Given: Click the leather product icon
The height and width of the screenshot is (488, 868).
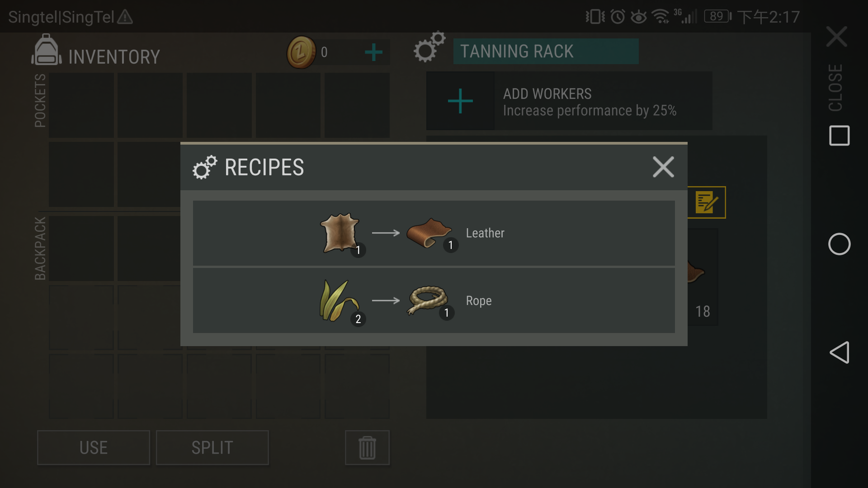Looking at the screenshot, I should [x=429, y=233].
